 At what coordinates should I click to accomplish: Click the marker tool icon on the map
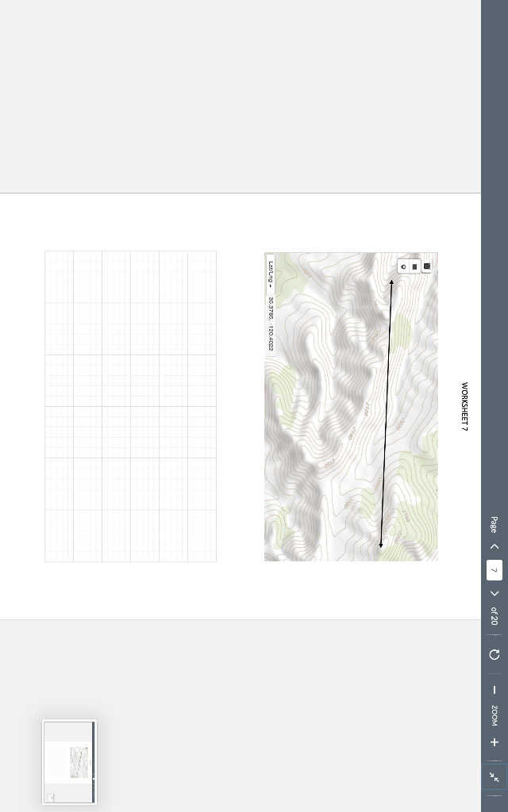click(403, 266)
